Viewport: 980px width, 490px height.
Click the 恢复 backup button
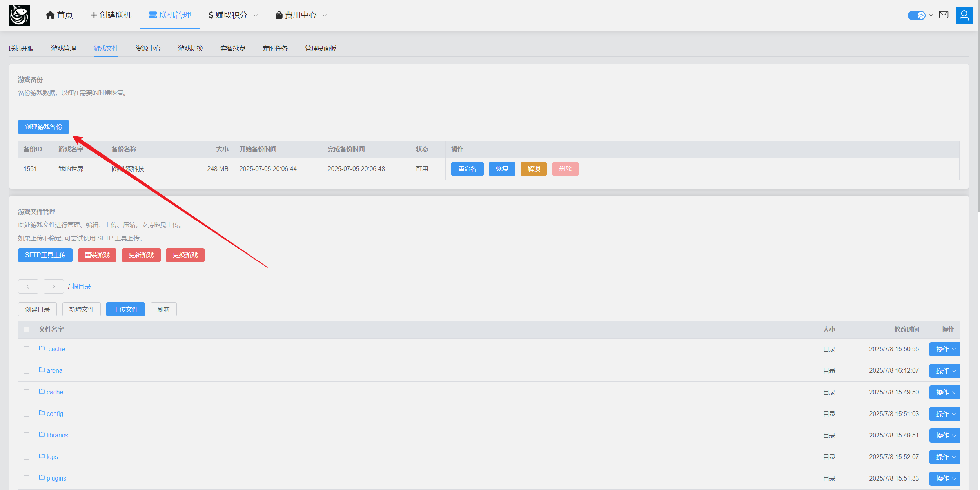[x=502, y=169]
